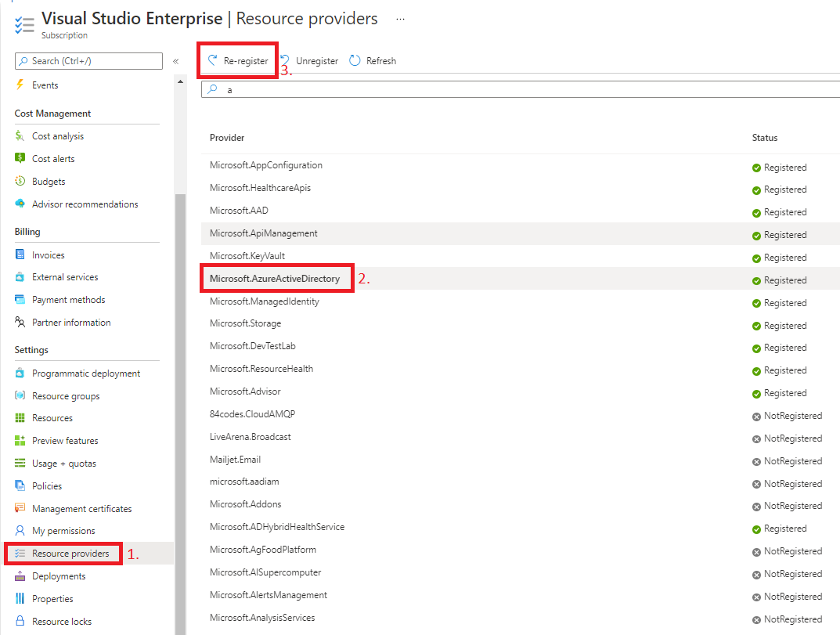Click the provider filter search field
The height and width of the screenshot is (635, 840).
pos(521,89)
